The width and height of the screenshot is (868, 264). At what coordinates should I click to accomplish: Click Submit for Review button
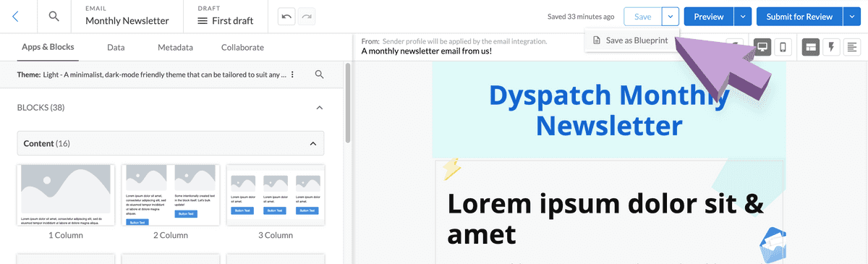pyautogui.click(x=799, y=17)
